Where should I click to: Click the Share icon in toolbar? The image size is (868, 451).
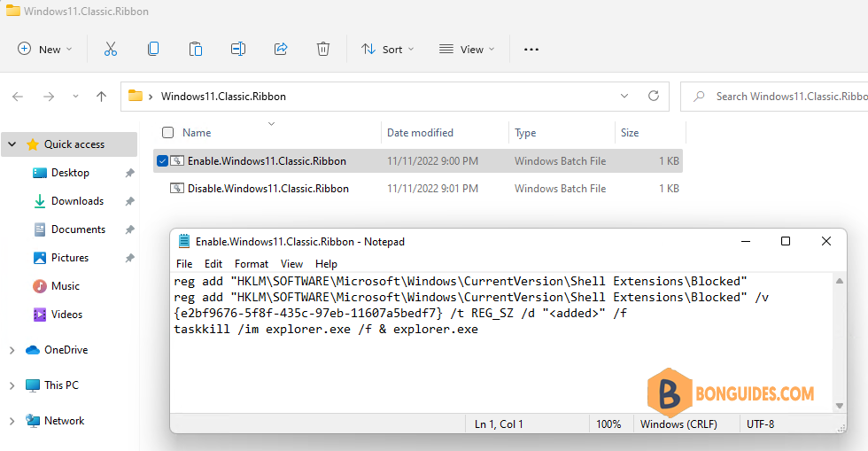pos(281,50)
